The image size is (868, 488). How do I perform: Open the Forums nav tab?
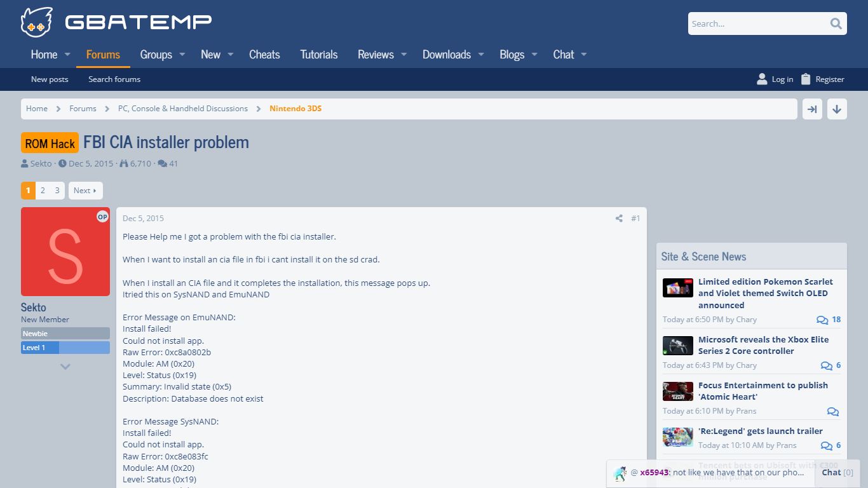103,55
